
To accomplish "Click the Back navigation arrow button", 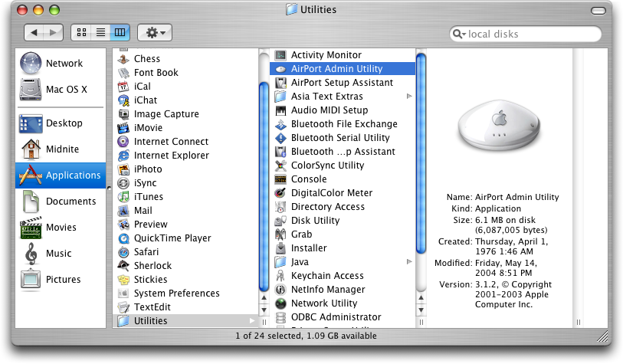I will (x=34, y=33).
